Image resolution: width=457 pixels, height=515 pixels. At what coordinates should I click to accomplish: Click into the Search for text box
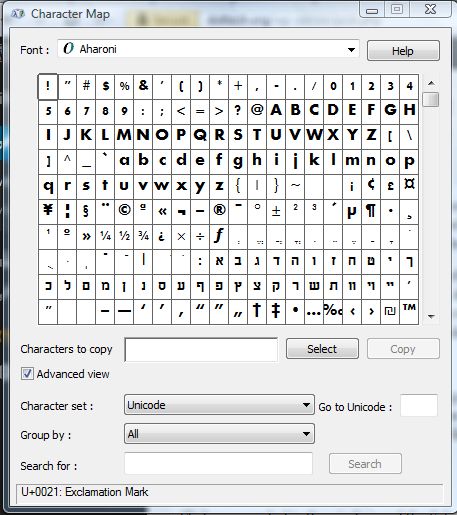point(219,463)
